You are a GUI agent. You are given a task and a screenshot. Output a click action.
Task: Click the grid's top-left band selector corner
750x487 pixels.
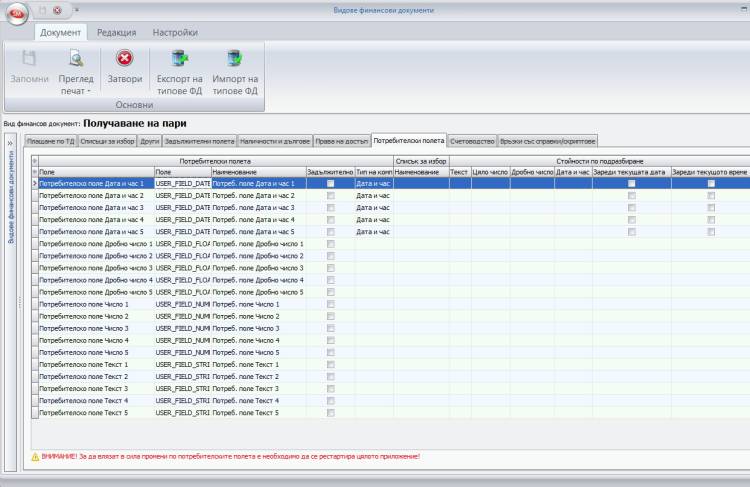[35, 161]
